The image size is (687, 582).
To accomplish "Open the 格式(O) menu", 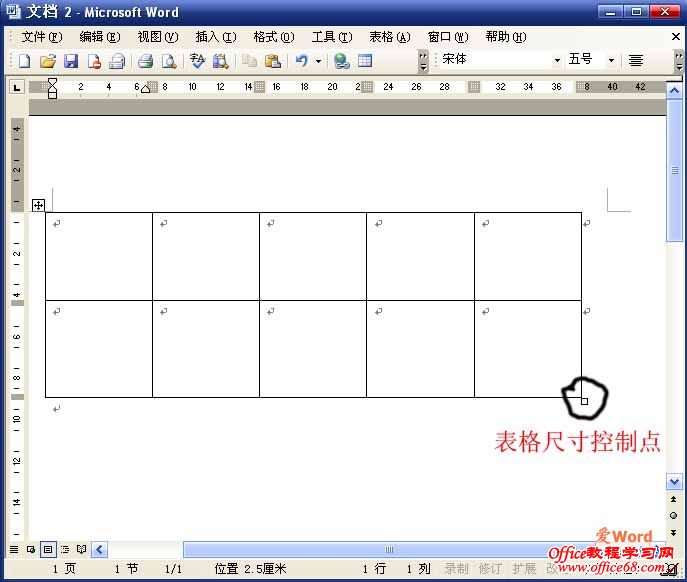I will coord(274,37).
